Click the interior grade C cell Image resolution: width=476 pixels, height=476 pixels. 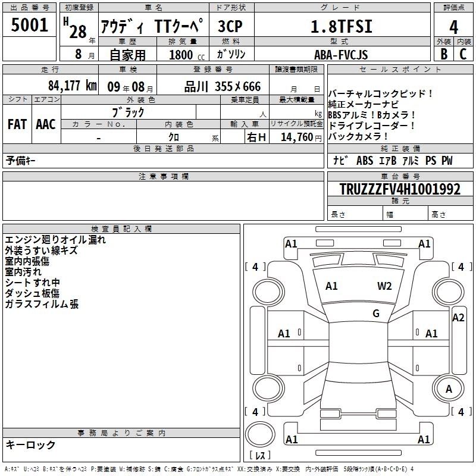tap(463, 54)
